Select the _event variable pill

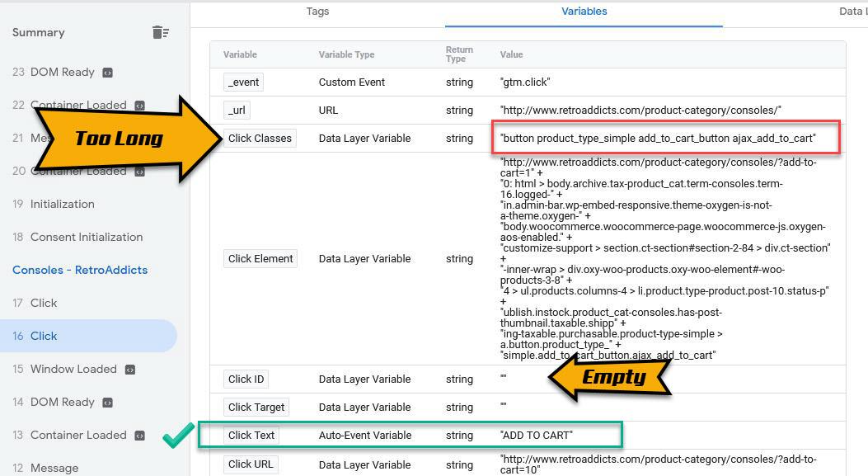[x=243, y=82]
